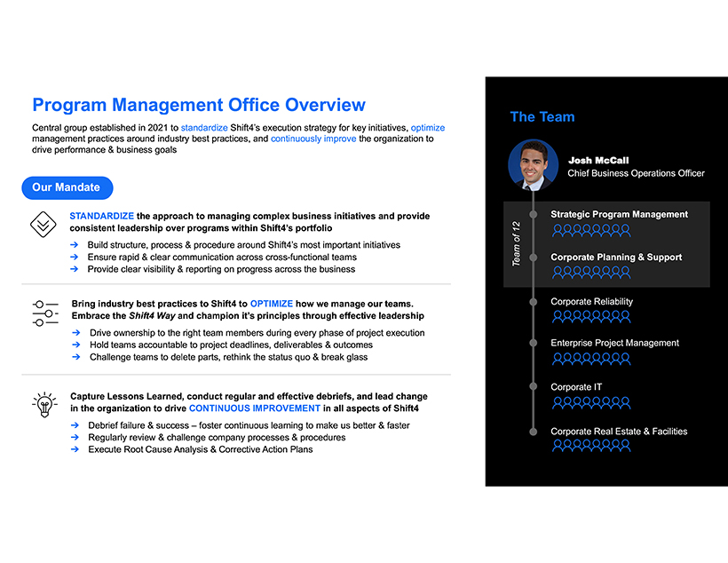
Task: Click 'Hold teams accountable to project deadlines' text
Action: [x=231, y=345]
